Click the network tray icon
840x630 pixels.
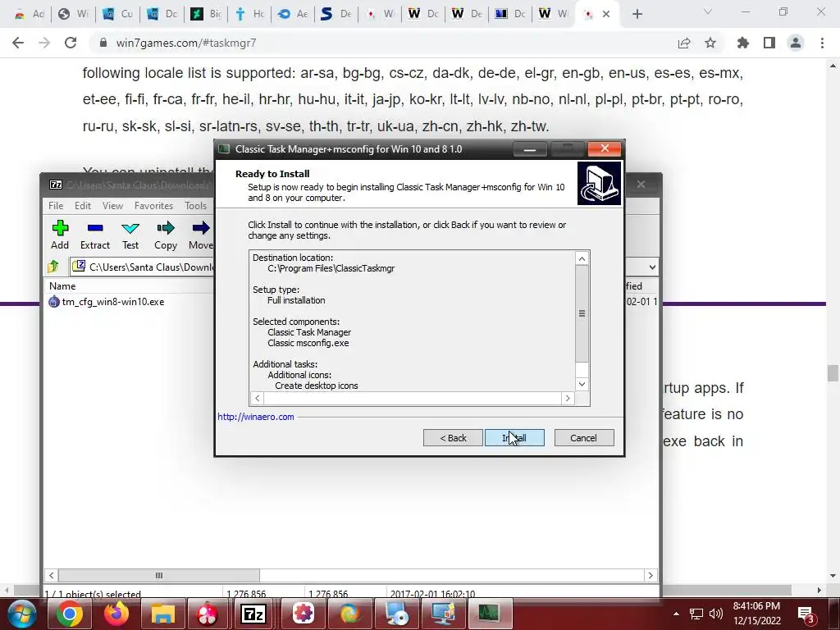(696, 614)
